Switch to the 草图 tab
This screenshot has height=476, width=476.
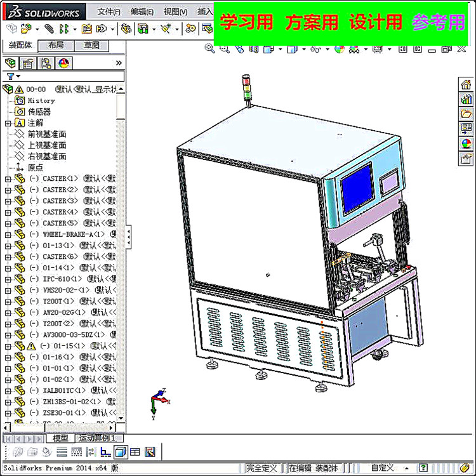coord(91,46)
